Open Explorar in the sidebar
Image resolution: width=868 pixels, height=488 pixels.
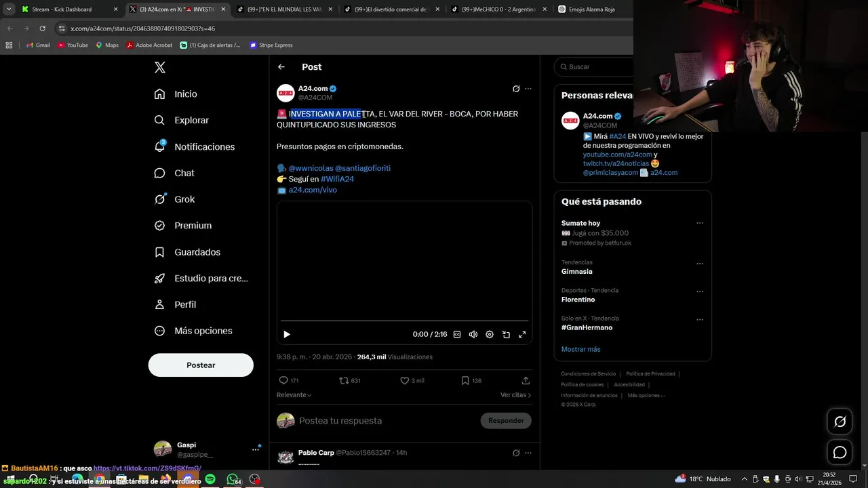click(x=181, y=120)
